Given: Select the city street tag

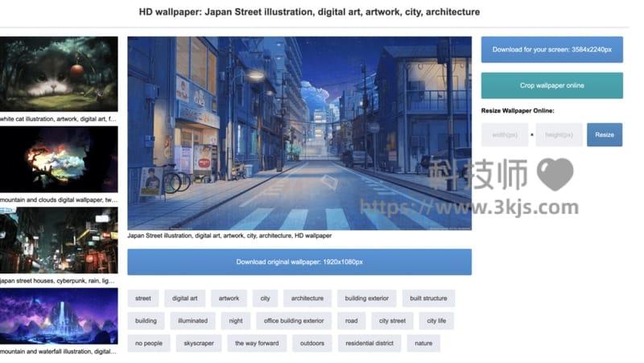Looking at the screenshot, I should (392, 320).
